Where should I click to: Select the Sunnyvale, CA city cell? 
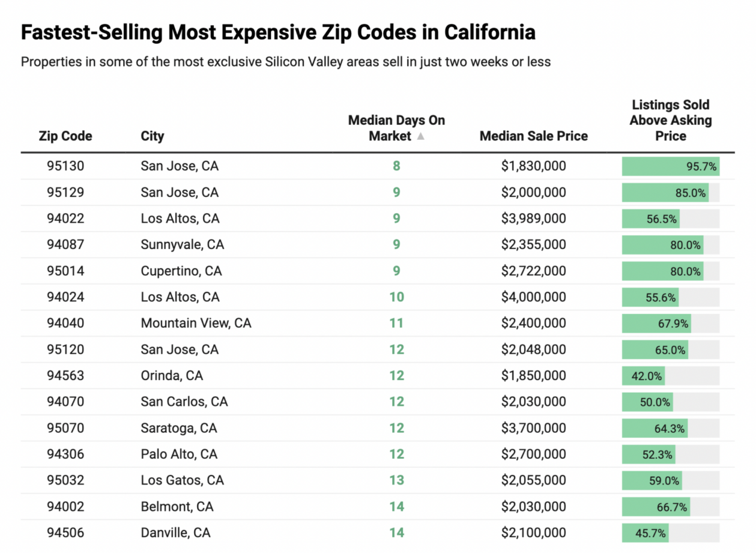point(183,245)
